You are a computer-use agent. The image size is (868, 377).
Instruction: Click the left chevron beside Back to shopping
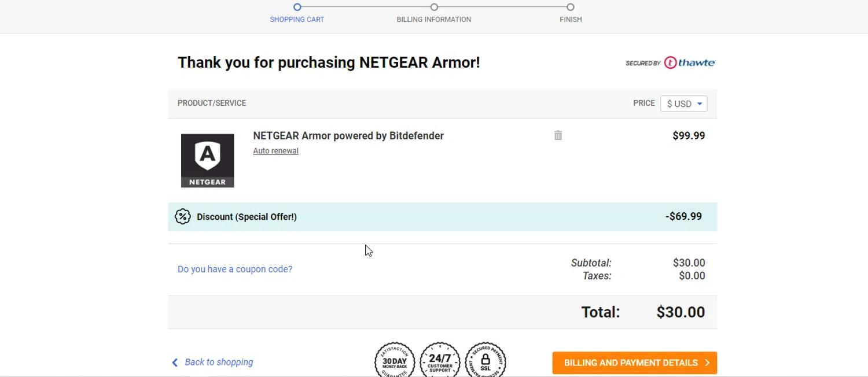(175, 363)
